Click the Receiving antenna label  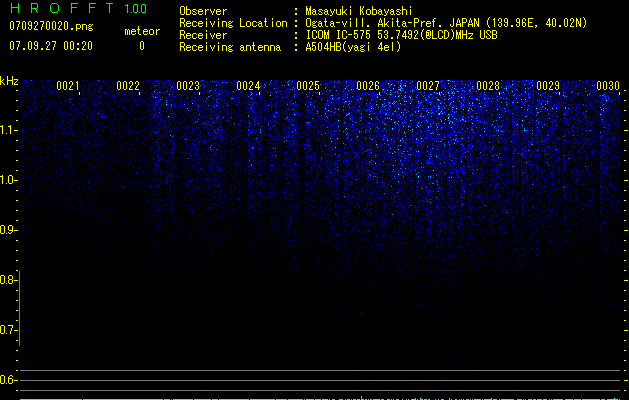pyautogui.click(x=230, y=47)
